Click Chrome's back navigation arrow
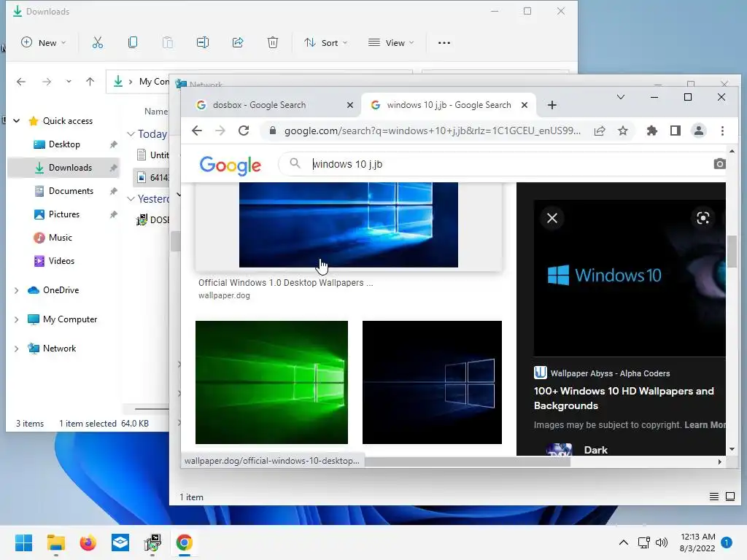 (197, 131)
